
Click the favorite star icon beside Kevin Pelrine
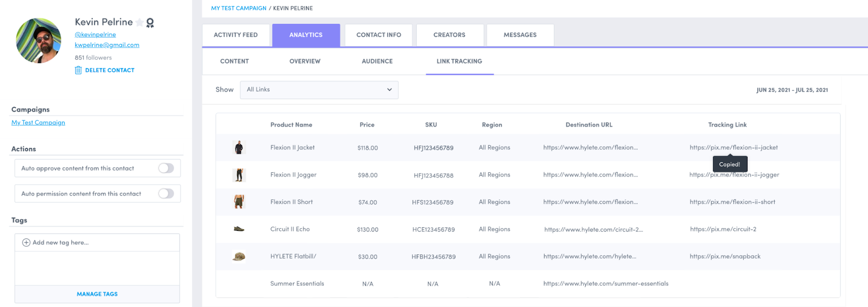click(140, 22)
